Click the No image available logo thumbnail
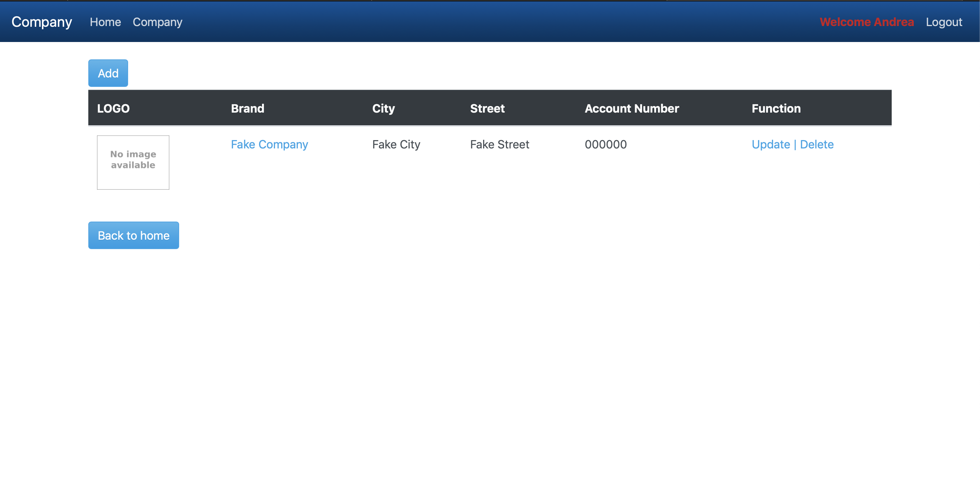Viewport: 980px width, 496px height. coord(133,163)
